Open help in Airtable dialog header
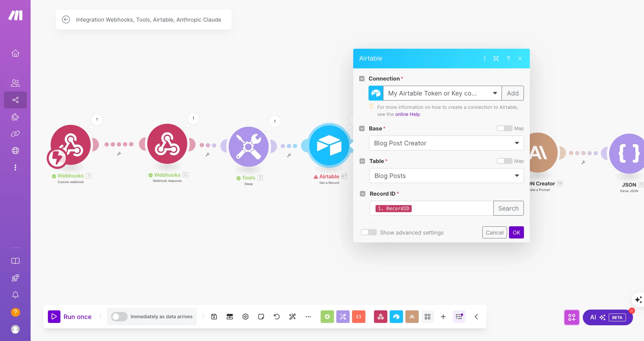The width and height of the screenshot is (644, 341). (508, 59)
